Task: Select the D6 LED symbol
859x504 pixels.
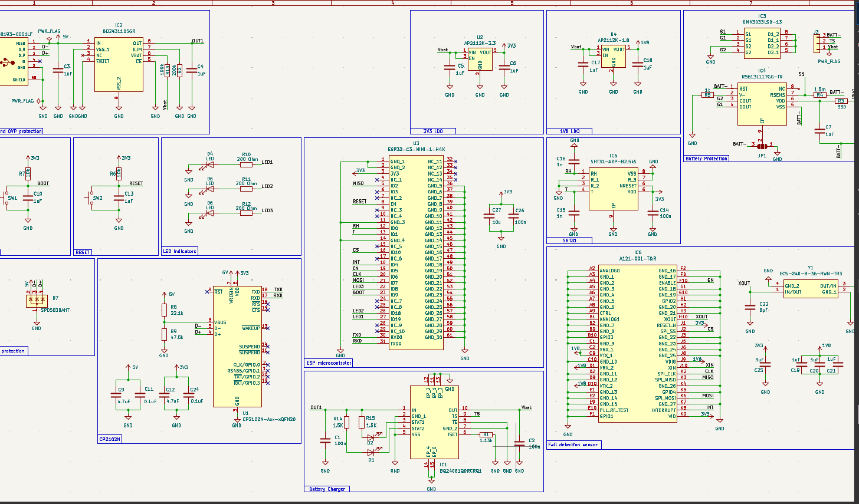Action: coord(208,213)
